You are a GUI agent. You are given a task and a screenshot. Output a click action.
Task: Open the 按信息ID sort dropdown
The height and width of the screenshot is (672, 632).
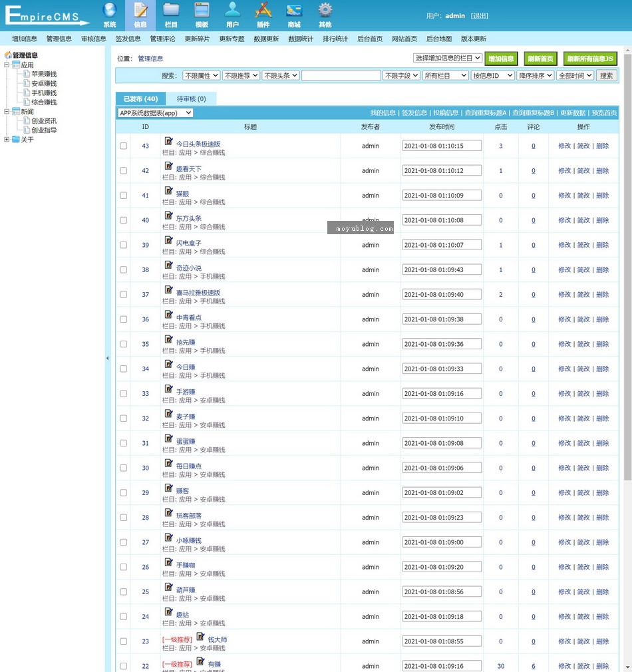tap(492, 75)
